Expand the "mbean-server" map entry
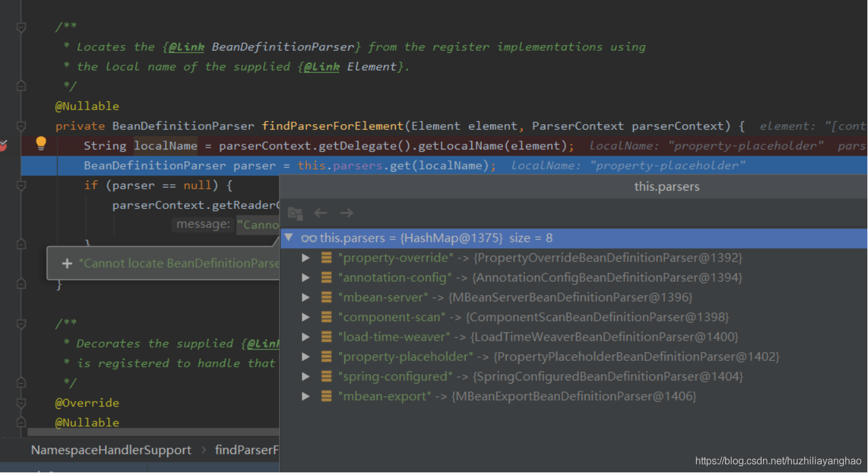868x473 pixels. (306, 297)
